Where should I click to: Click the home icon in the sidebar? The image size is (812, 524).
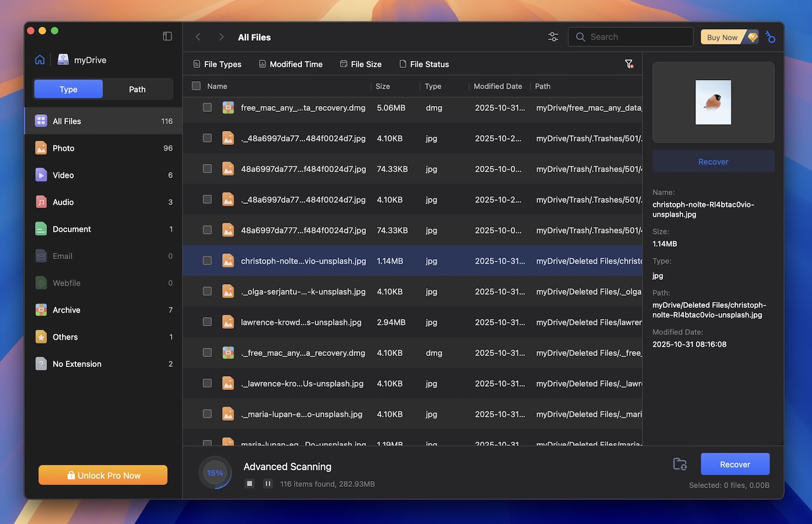coord(40,60)
